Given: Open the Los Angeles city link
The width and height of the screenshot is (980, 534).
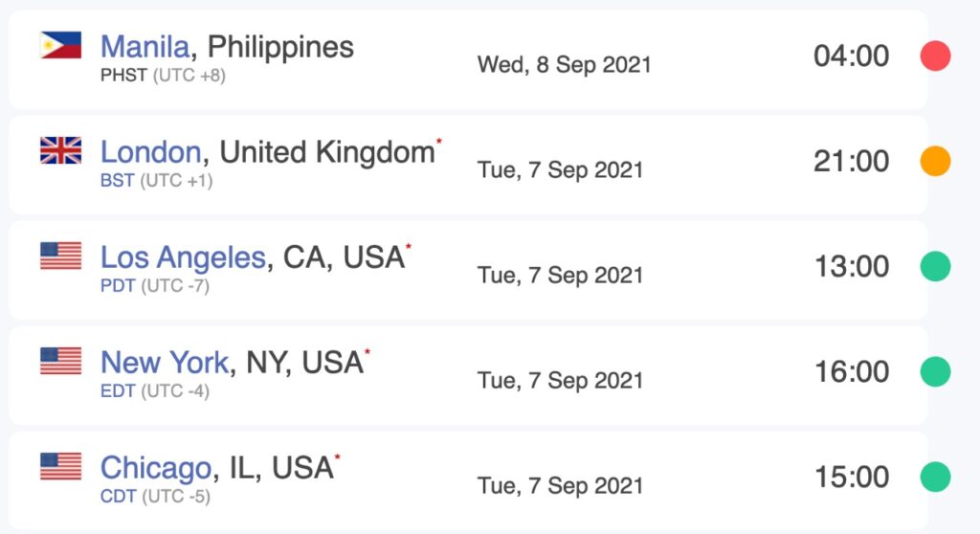Looking at the screenshot, I should tap(184, 257).
